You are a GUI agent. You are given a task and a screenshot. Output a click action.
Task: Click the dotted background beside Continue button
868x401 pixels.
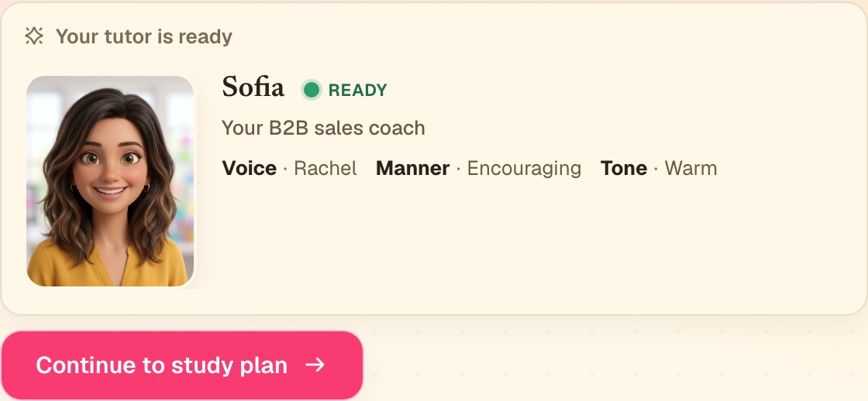pyautogui.click(x=615, y=359)
